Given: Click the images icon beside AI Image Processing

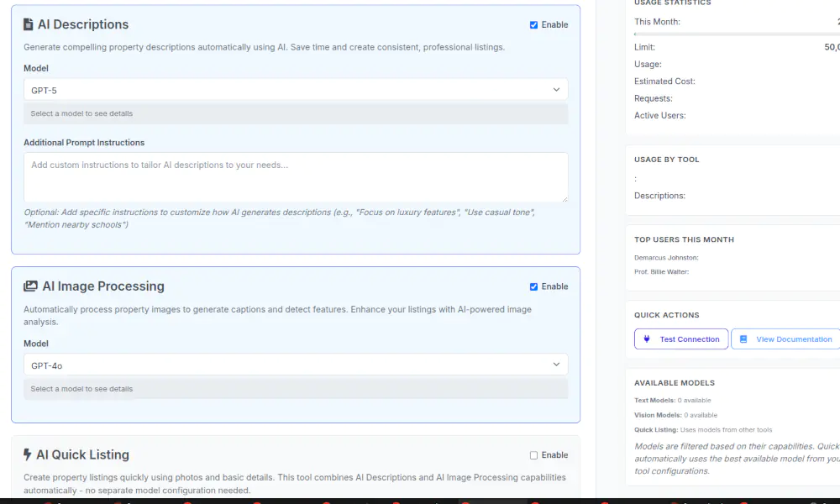Looking at the screenshot, I should [30, 286].
